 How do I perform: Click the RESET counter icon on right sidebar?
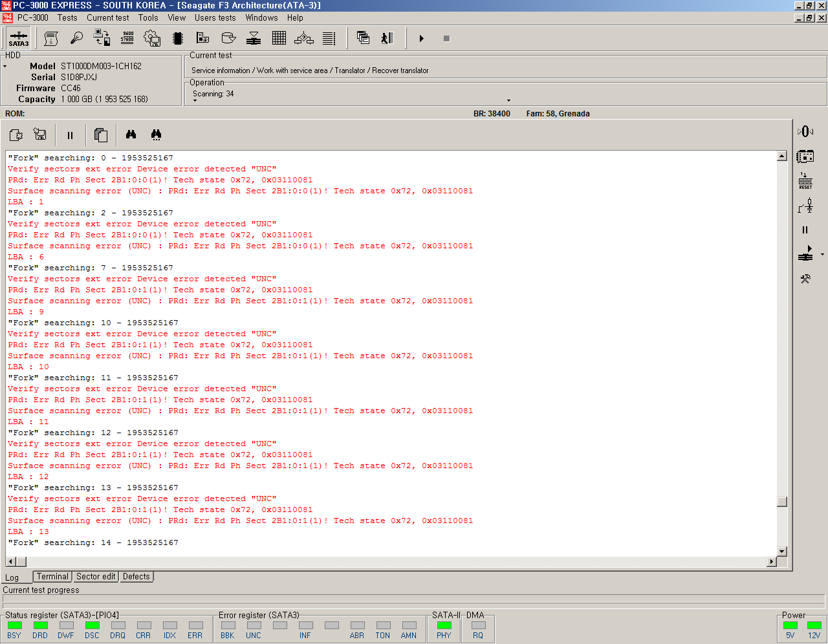tap(805, 181)
